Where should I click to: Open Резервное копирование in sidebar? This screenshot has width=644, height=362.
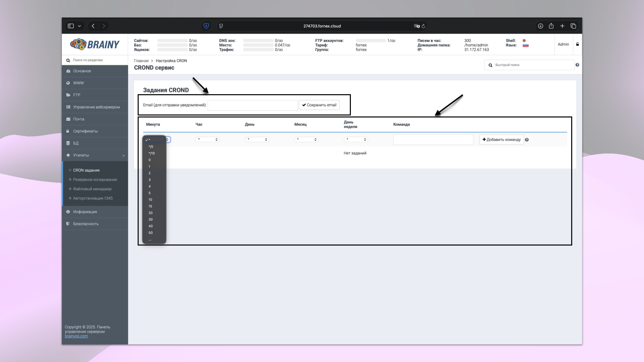click(95, 180)
